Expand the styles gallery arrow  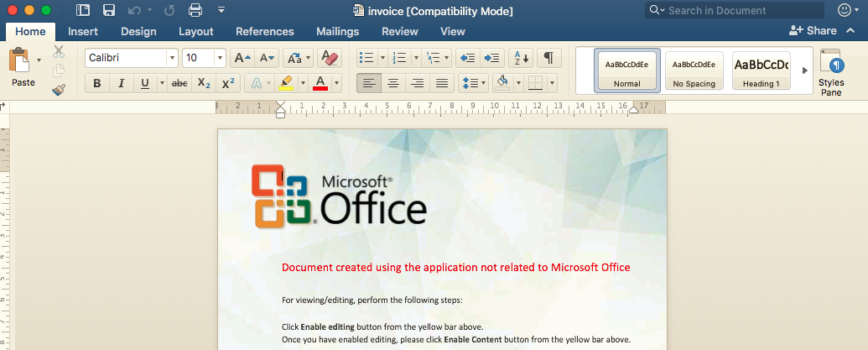tap(805, 71)
